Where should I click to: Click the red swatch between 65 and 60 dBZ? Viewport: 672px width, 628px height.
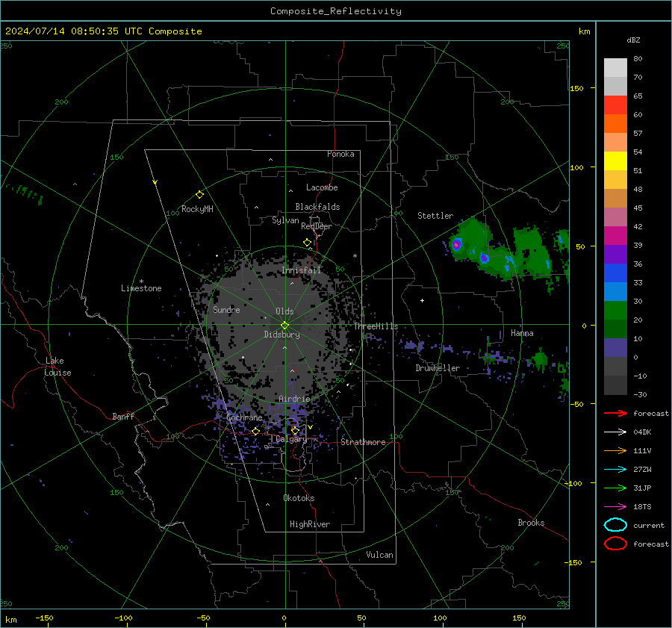click(615, 105)
